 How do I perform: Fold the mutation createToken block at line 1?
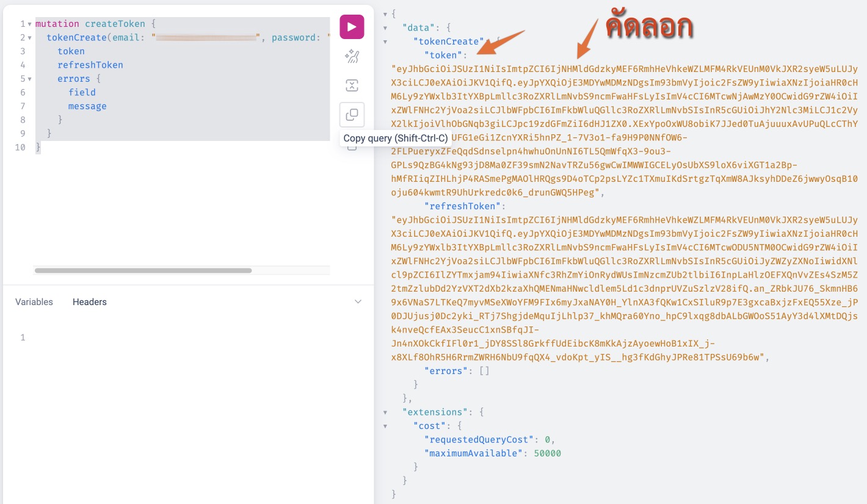pos(30,24)
